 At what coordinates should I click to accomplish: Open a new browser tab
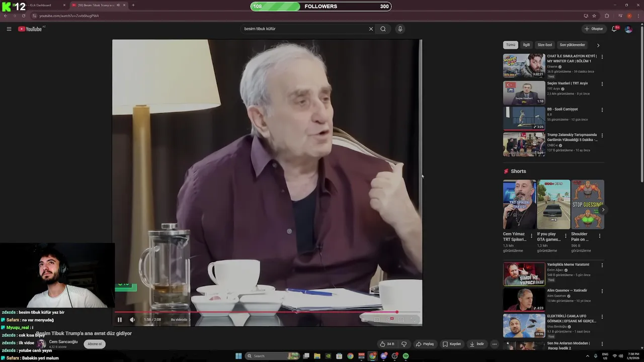(x=133, y=5)
